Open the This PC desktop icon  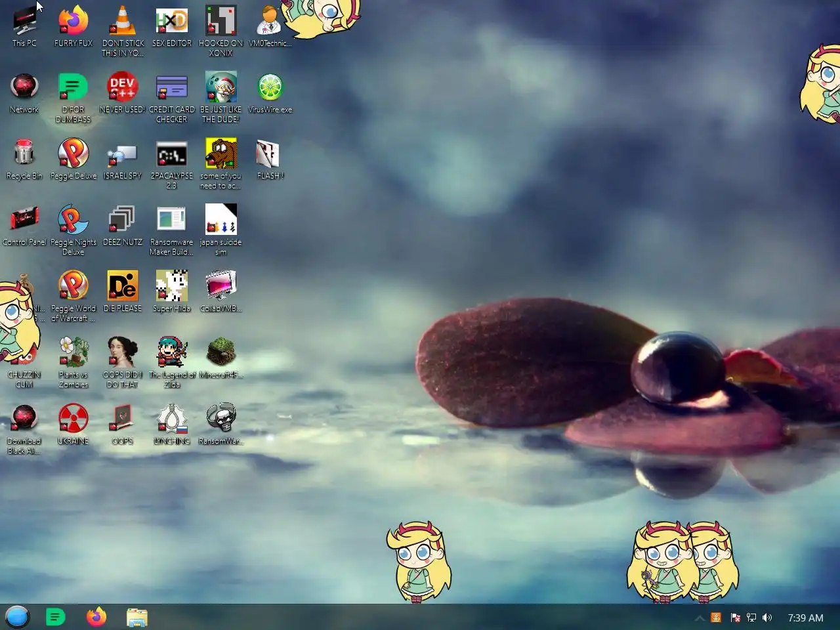(x=24, y=27)
